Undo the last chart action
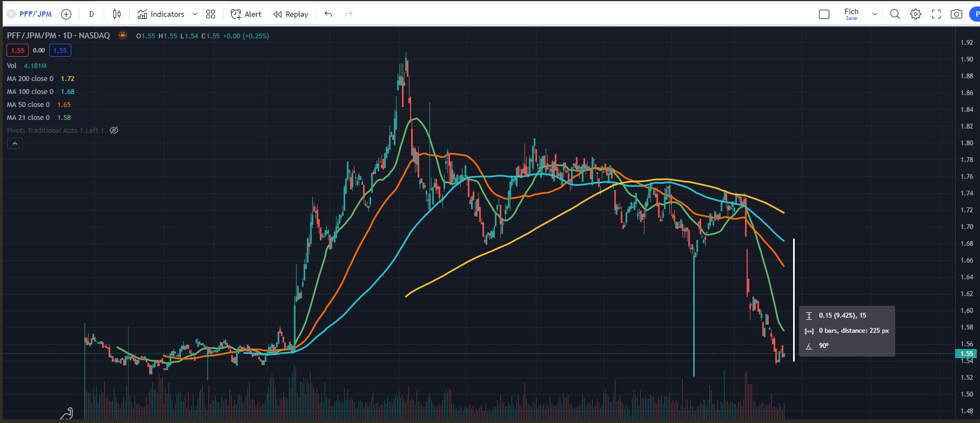This screenshot has height=423, width=980. coord(328,14)
